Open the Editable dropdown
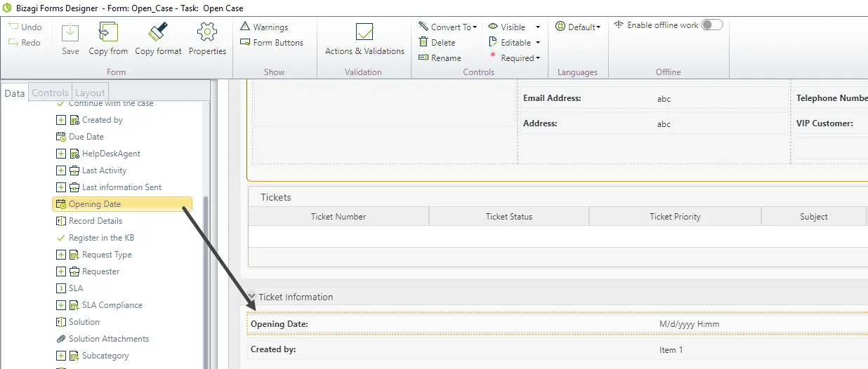Image resolution: width=868 pixels, height=369 pixels. tap(514, 42)
